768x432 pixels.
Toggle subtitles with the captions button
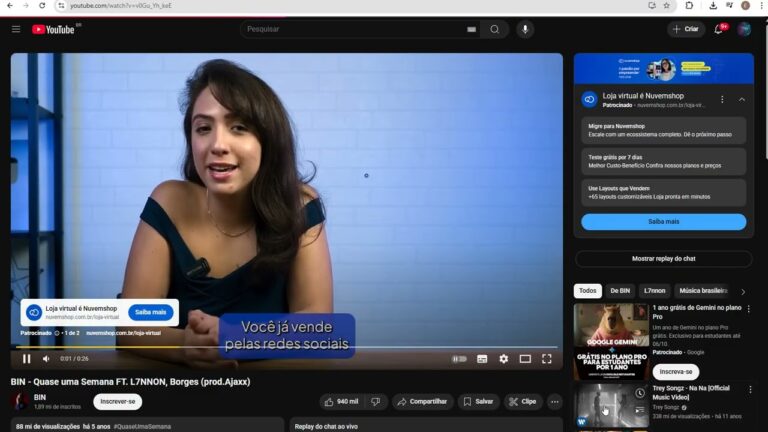[x=482, y=359]
